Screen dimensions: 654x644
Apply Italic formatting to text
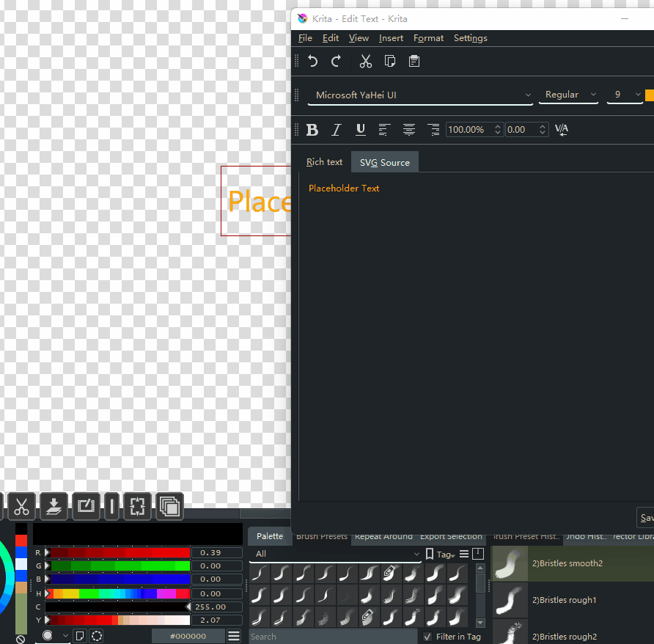click(x=337, y=130)
